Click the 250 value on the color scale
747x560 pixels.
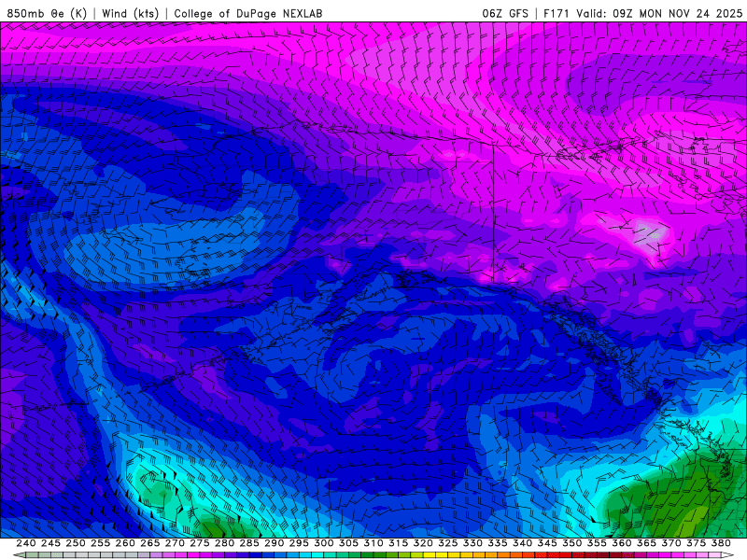point(76,543)
